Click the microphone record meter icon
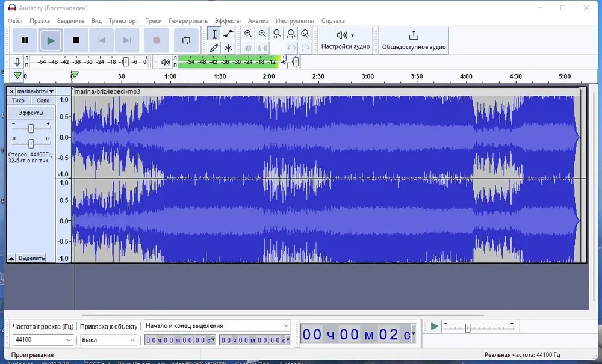The width and height of the screenshot is (602, 364). click(17, 62)
